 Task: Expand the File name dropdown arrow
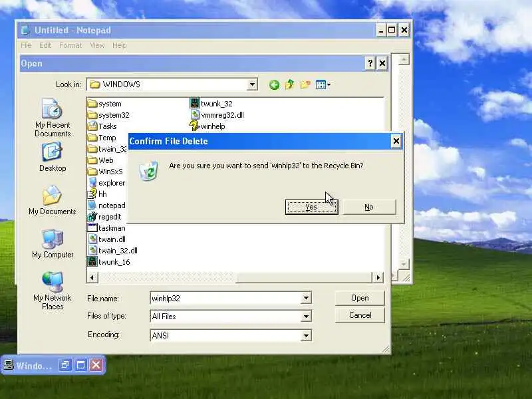pos(306,298)
